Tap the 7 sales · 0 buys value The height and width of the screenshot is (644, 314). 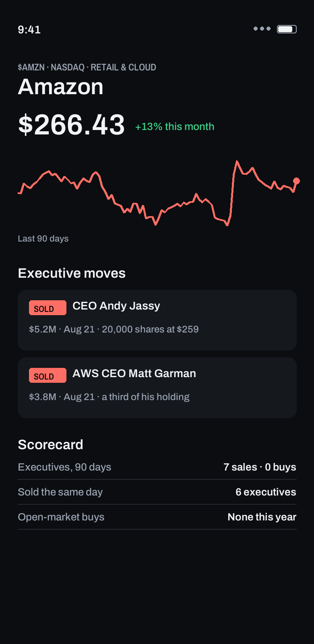click(x=260, y=467)
